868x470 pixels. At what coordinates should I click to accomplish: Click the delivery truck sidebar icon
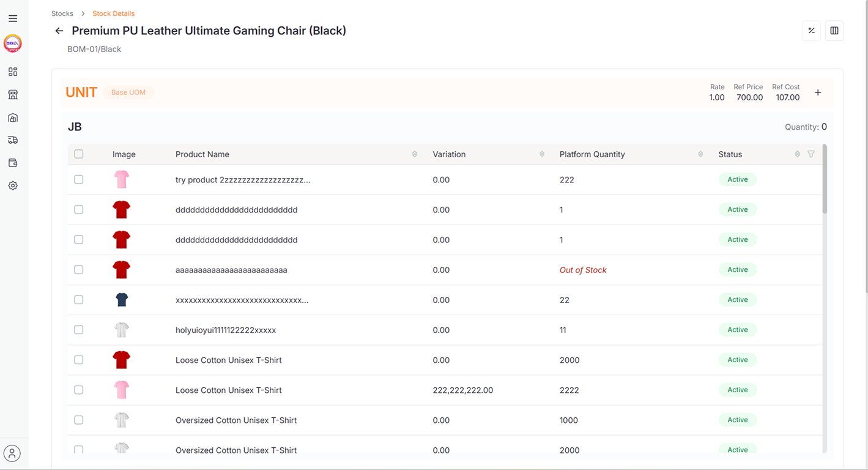click(x=13, y=140)
